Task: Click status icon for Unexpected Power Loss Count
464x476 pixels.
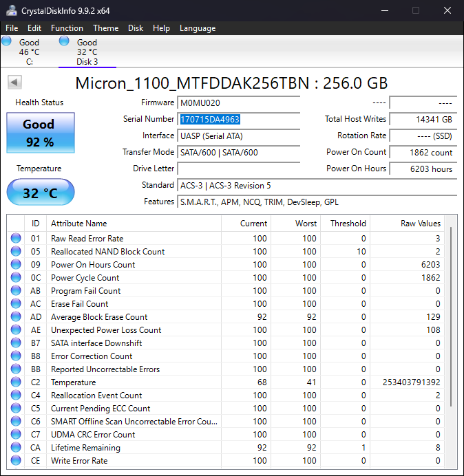Action: point(16,329)
